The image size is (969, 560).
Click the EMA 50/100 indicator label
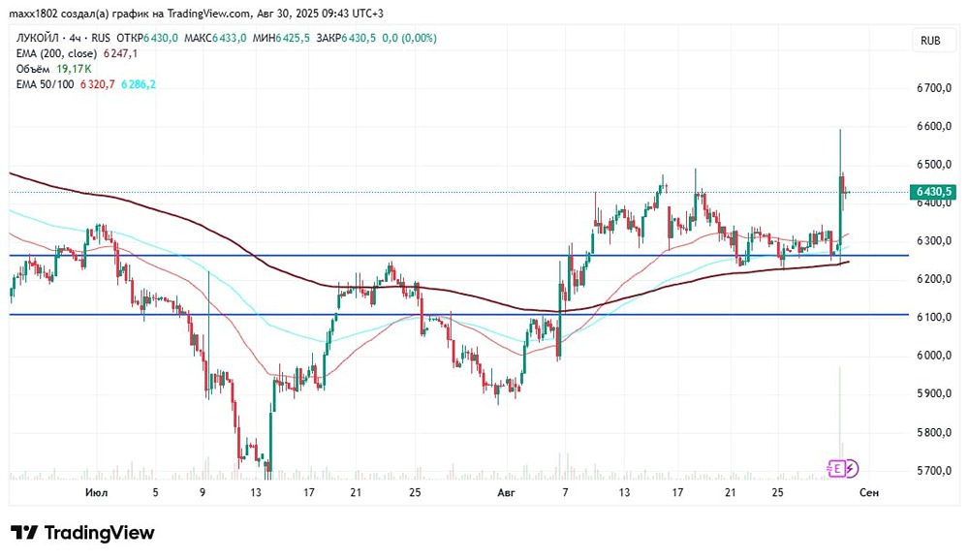[45, 84]
